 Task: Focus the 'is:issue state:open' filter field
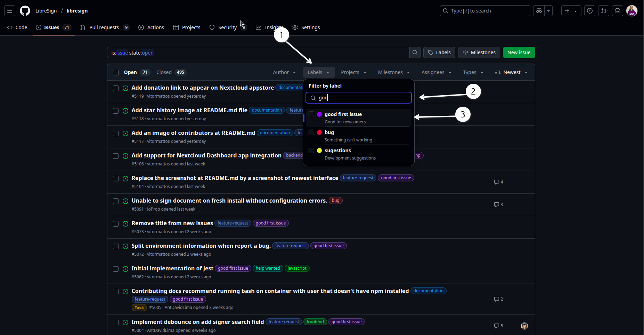coord(258,52)
